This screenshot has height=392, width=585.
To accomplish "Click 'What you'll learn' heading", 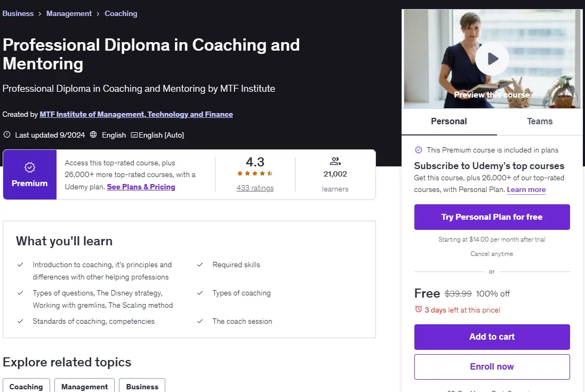I will (x=64, y=241).
